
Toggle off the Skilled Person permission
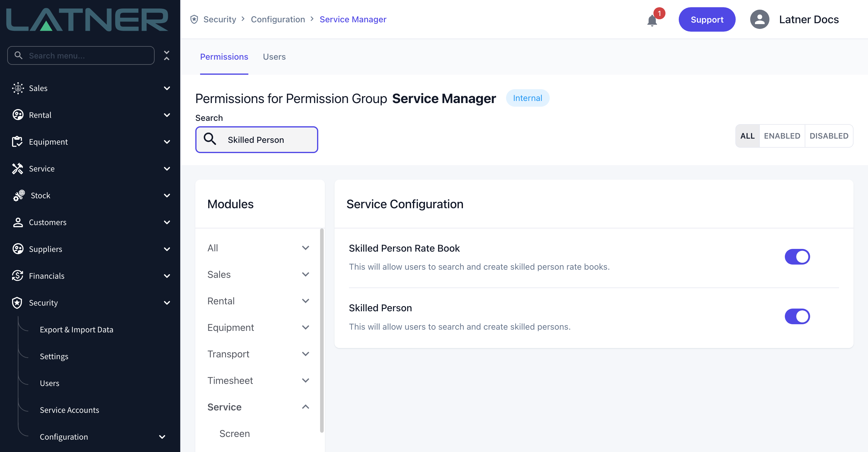pos(797,316)
